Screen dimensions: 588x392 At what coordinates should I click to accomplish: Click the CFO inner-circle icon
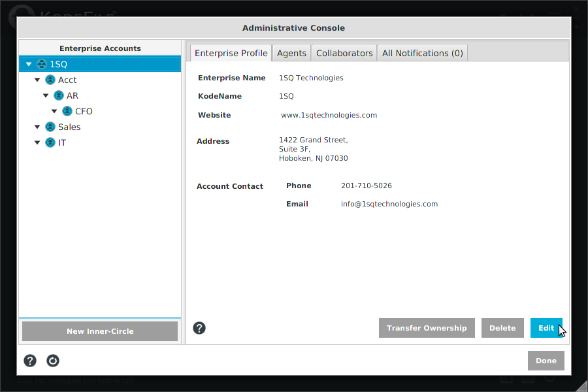click(67, 112)
